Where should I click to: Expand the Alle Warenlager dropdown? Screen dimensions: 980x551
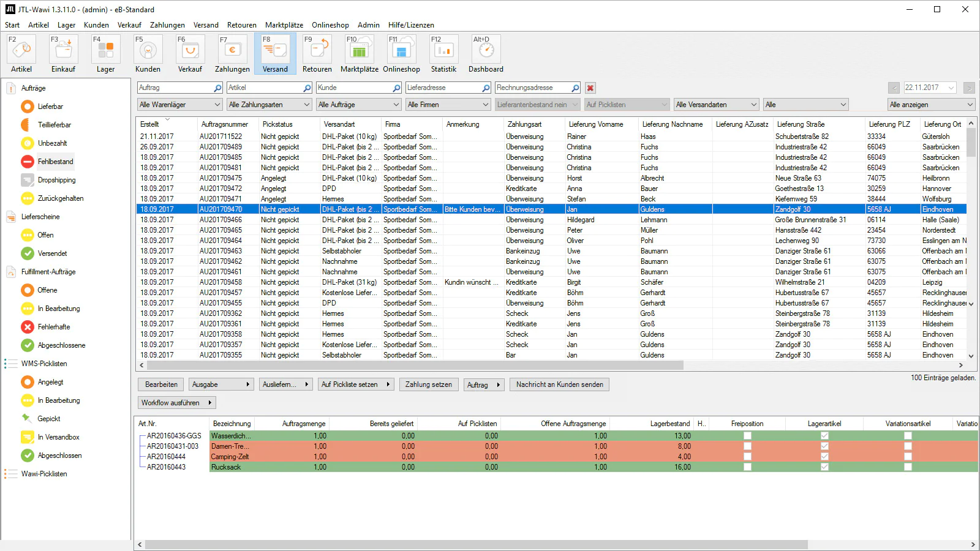[x=179, y=105]
